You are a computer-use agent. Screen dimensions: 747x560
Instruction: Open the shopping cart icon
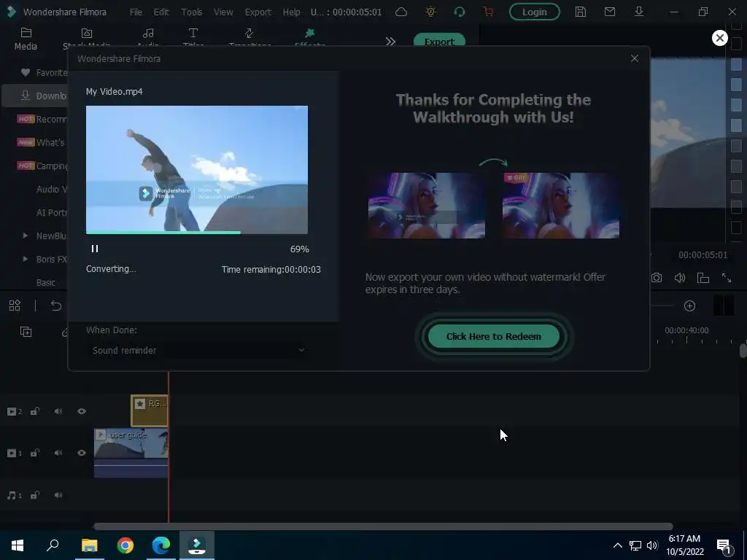(x=488, y=12)
